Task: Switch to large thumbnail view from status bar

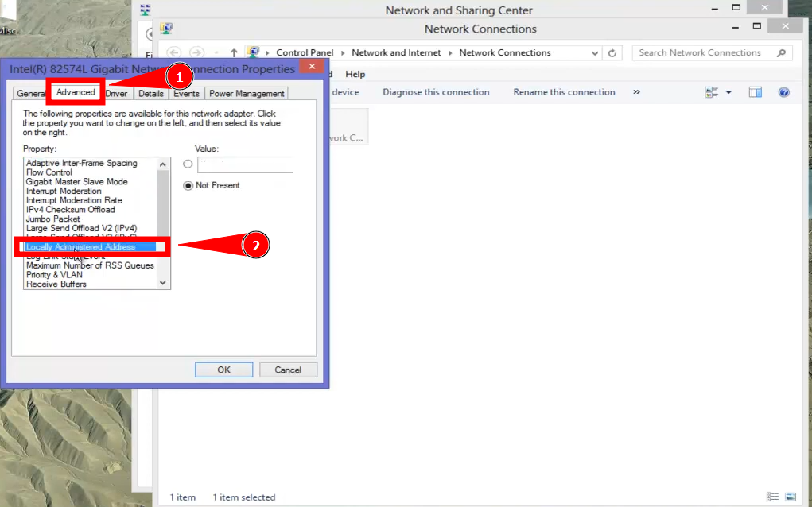Action: tap(790, 497)
